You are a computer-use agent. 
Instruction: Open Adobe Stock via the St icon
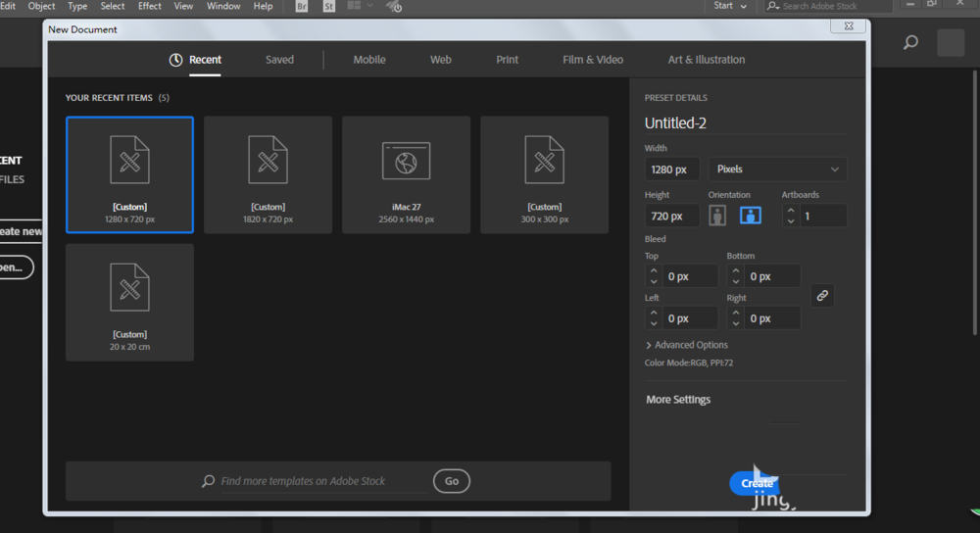click(x=328, y=6)
